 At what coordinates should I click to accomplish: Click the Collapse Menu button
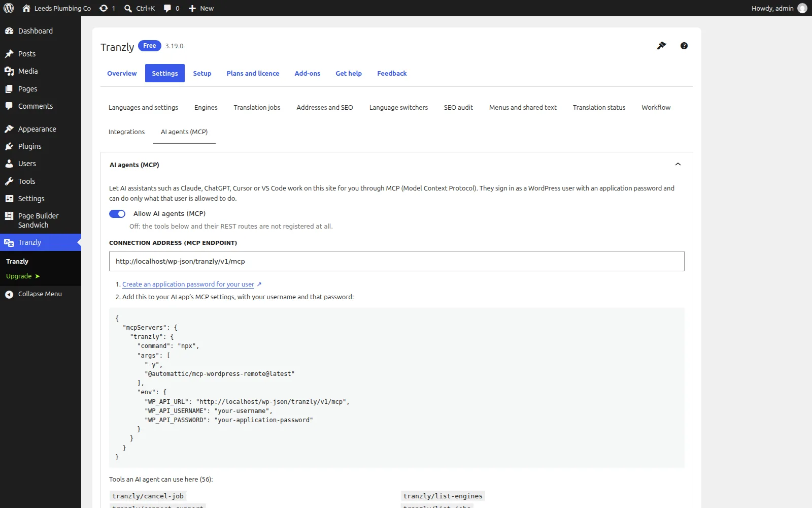tap(41, 294)
